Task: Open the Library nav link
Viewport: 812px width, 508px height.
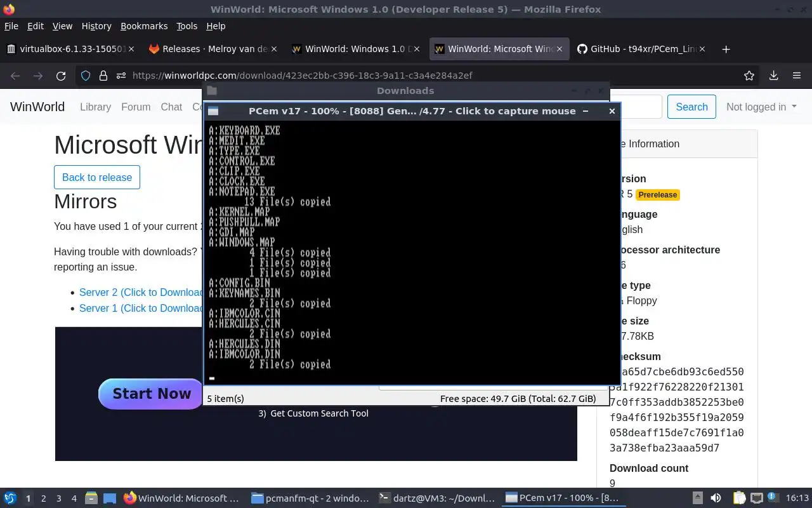Action: pos(95,107)
